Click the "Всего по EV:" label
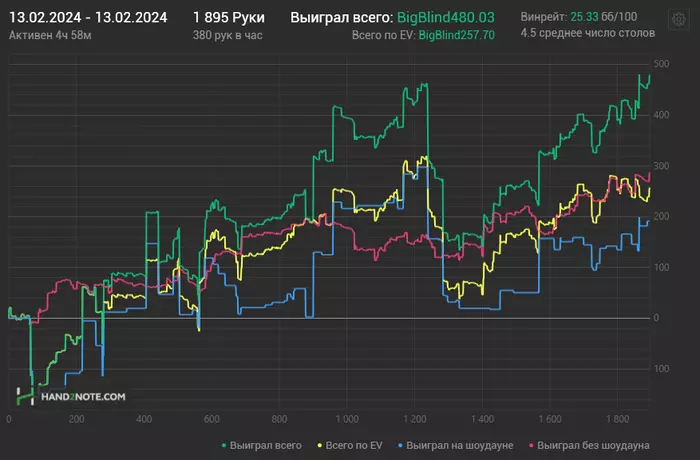The image size is (700, 460). point(383,35)
